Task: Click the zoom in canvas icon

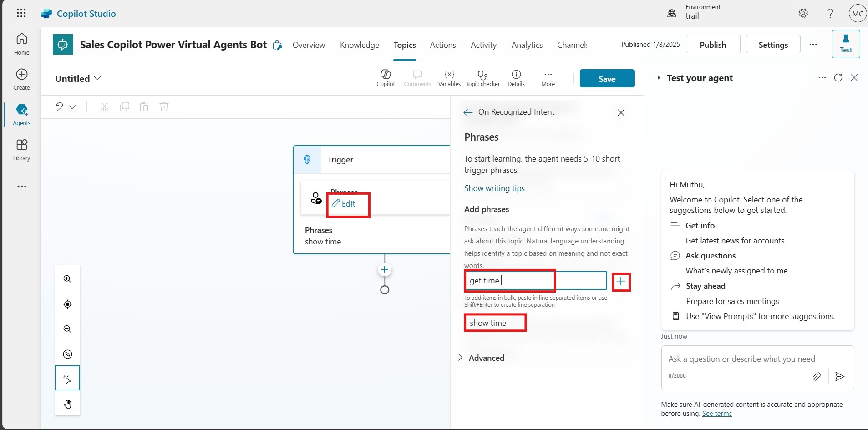Action: click(x=68, y=279)
